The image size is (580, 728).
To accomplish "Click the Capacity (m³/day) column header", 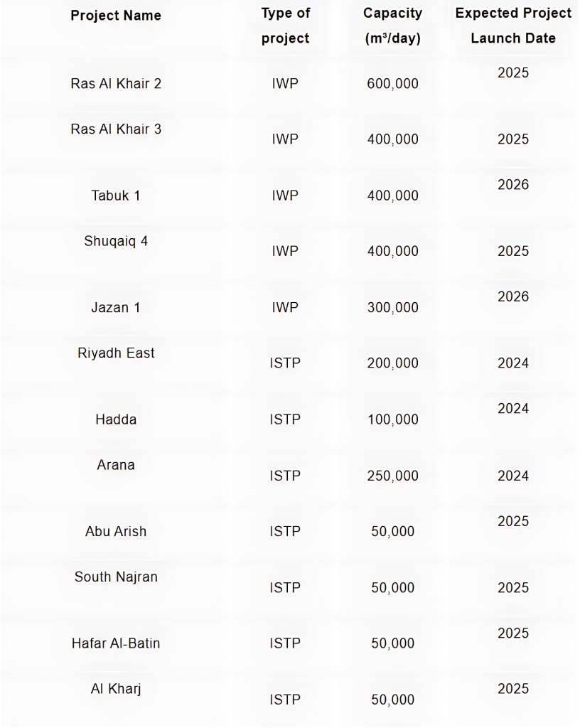I will point(392,26).
